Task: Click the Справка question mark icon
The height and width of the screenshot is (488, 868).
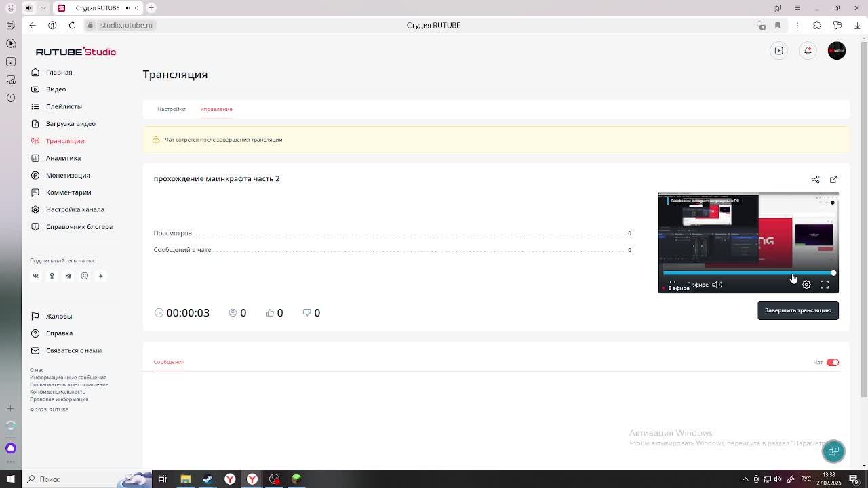Action: [35, 333]
